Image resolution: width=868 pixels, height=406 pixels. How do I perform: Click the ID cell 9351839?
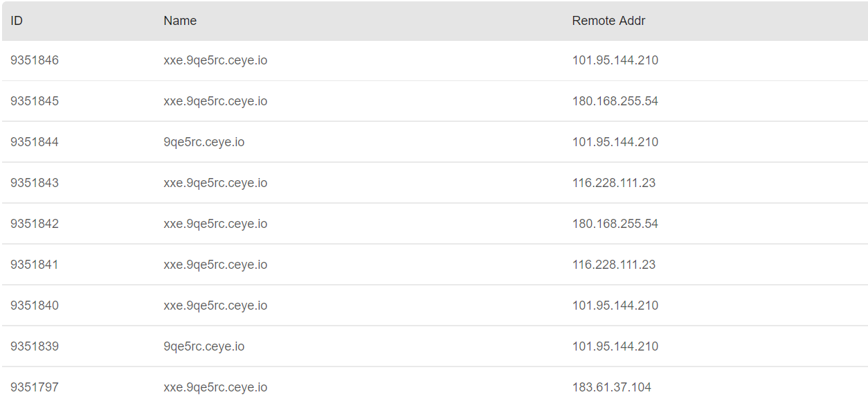pyautogui.click(x=35, y=346)
